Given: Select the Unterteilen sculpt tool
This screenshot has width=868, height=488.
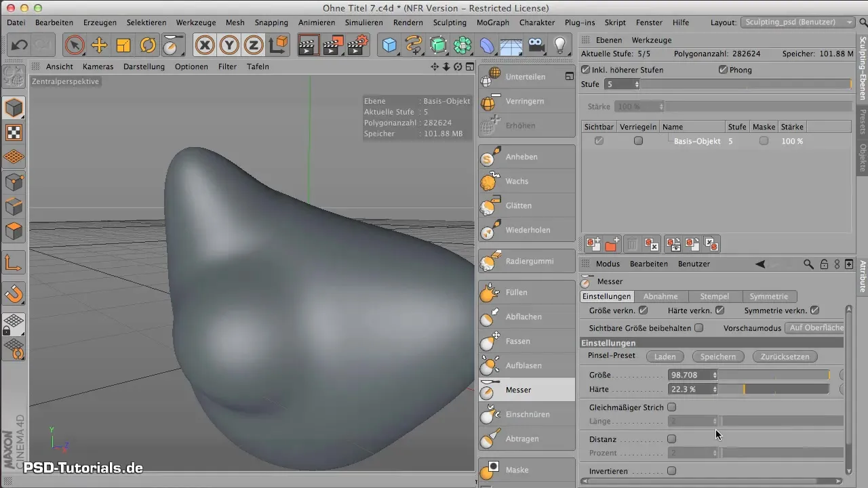Looking at the screenshot, I should 526,77.
